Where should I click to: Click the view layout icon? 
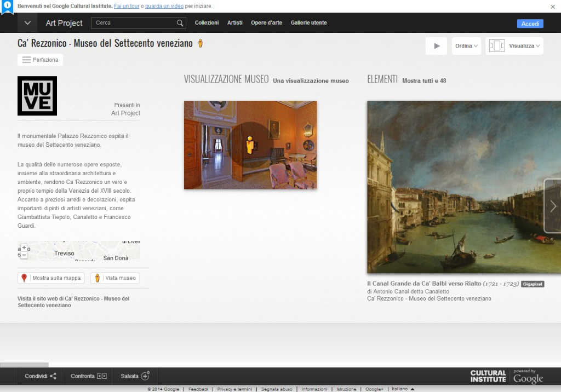pyautogui.click(x=497, y=46)
